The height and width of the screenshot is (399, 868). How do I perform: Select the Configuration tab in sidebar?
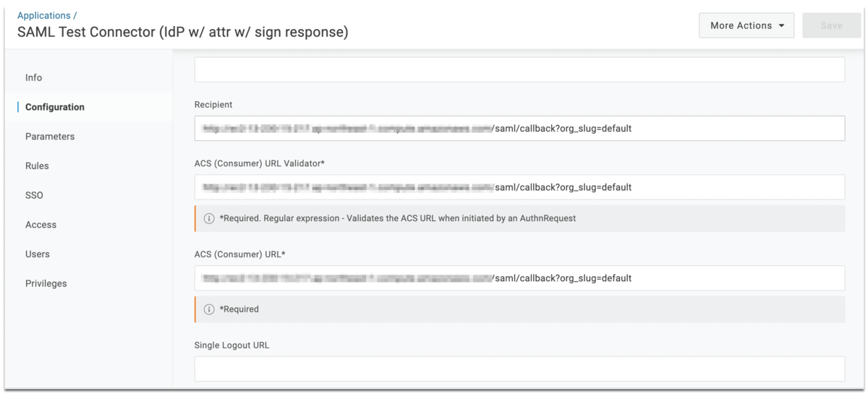55,107
